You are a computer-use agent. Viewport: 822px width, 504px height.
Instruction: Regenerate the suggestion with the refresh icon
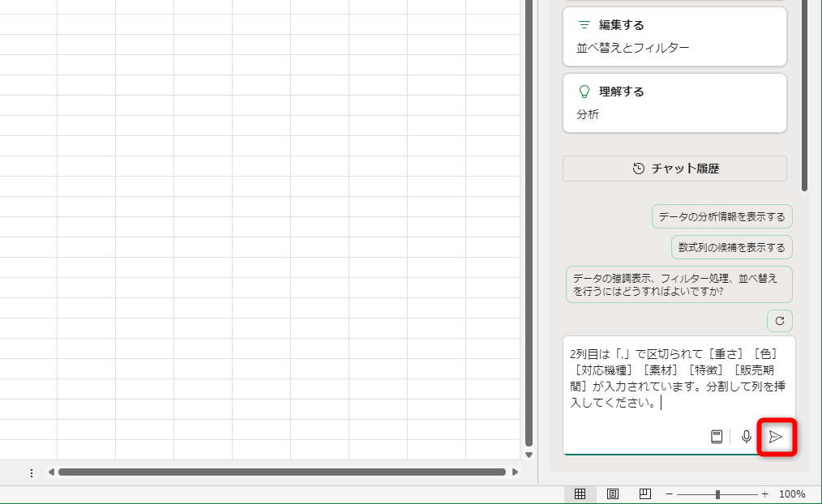(779, 320)
